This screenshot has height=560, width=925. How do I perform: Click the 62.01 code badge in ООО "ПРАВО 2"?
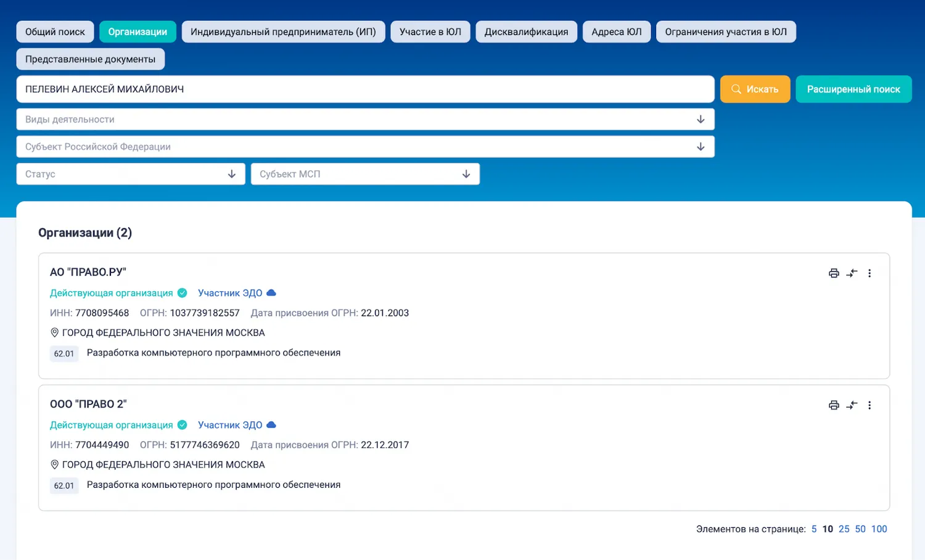(x=64, y=485)
